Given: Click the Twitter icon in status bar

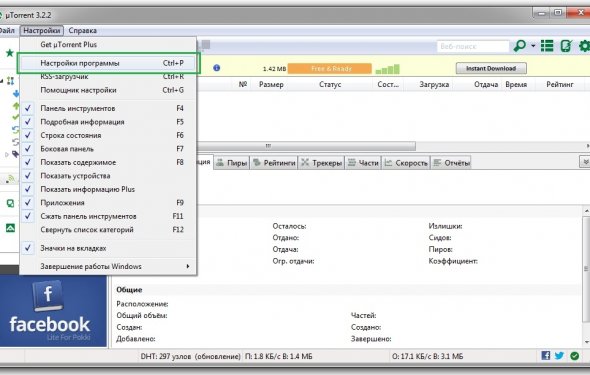Looking at the screenshot, I should 560,355.
